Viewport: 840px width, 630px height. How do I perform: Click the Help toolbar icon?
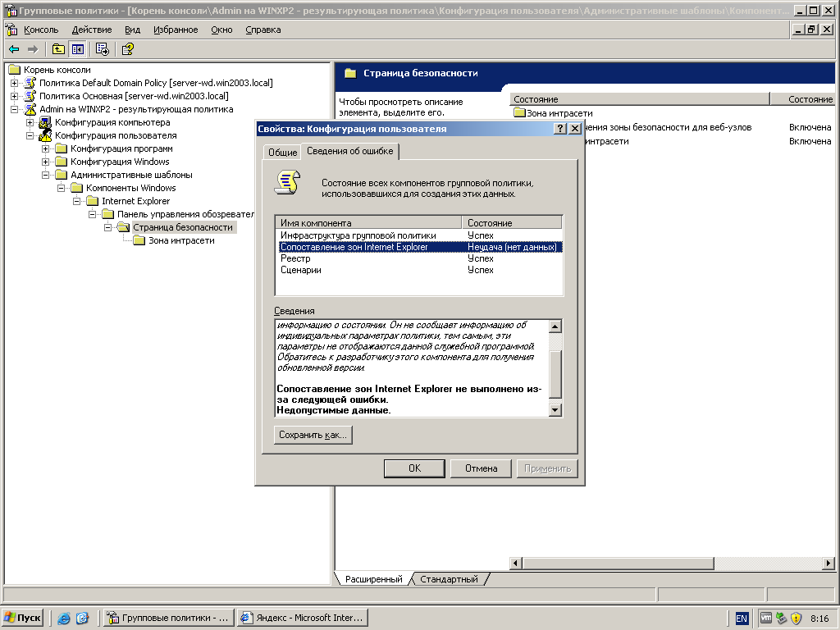tap(127, 49)
